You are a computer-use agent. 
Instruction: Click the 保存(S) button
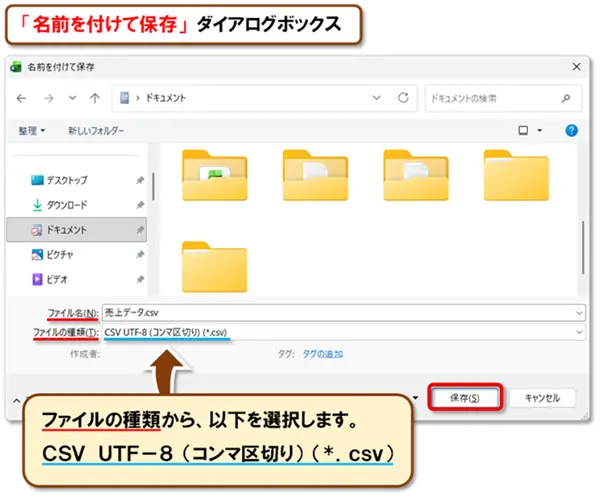click(x=465, y=398)
